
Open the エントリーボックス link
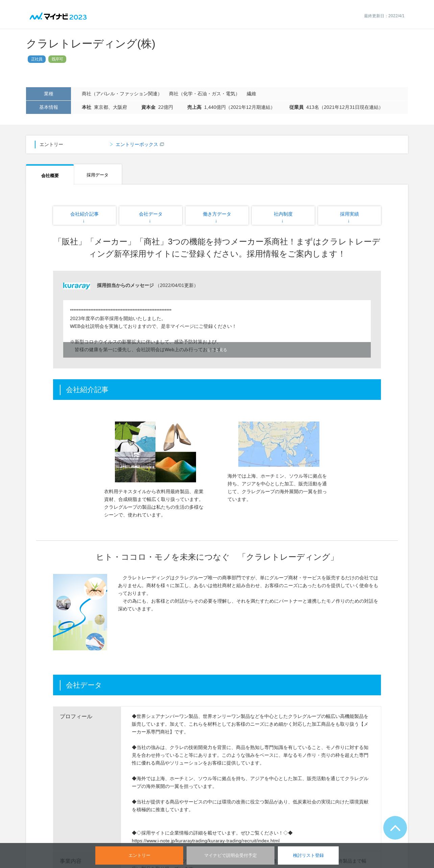click(137, 144)
